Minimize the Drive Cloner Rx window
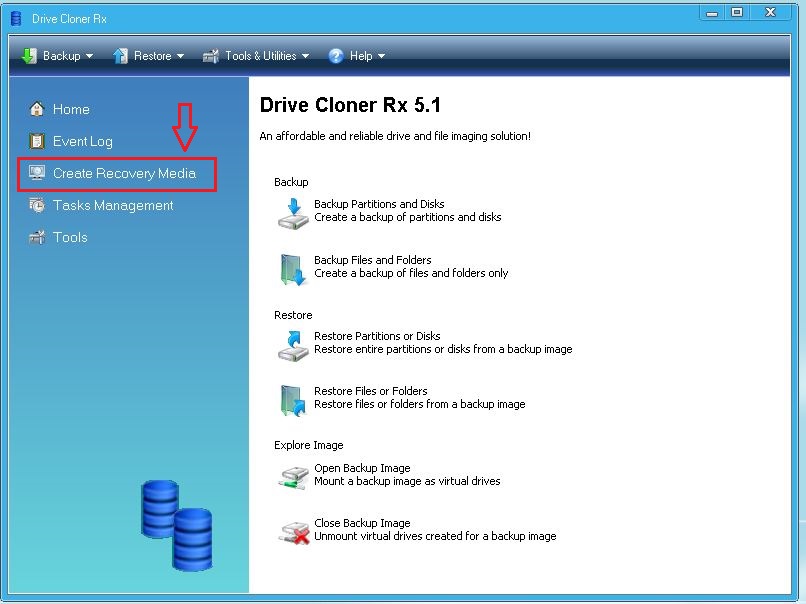The image size is (806, 604). [x=712, y=13]
